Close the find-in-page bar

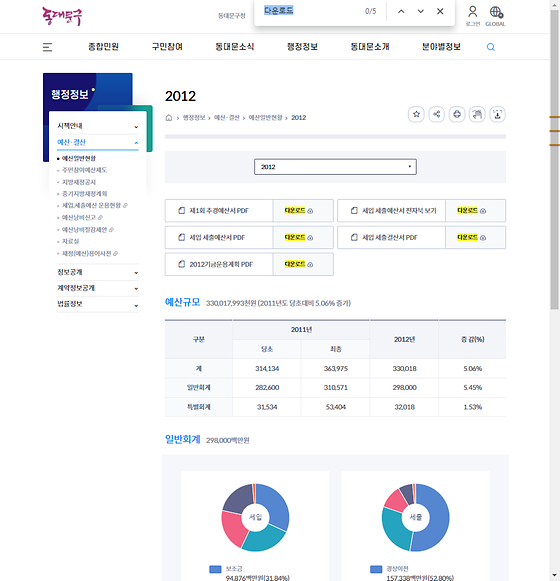tap(440, 11)
